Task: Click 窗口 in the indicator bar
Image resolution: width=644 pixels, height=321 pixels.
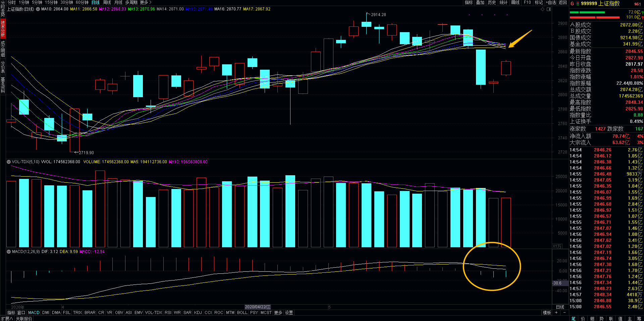Action: click(x=21, y=313)
